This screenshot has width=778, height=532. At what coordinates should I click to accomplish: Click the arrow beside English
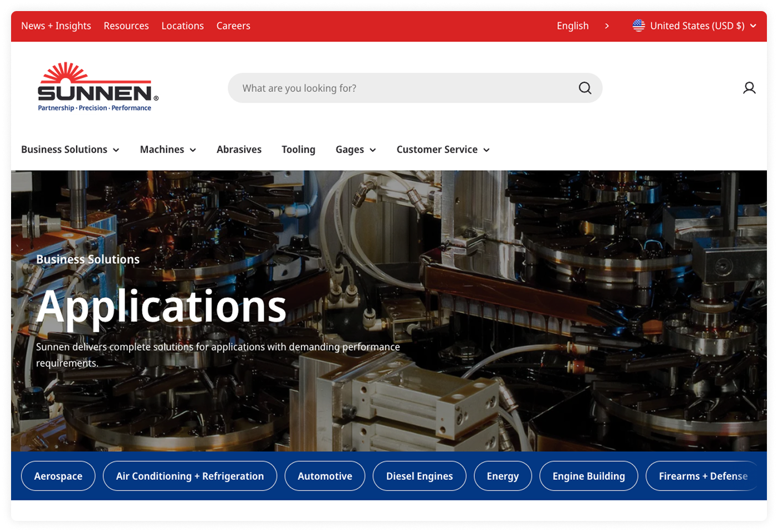click(x=607, y=26)
